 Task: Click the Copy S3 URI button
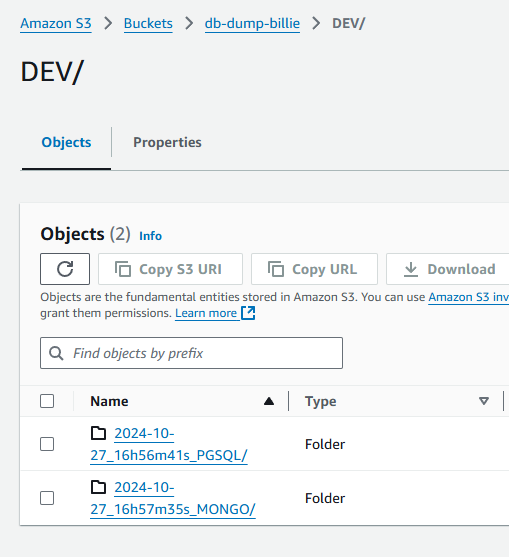click(x=170, y=269)
